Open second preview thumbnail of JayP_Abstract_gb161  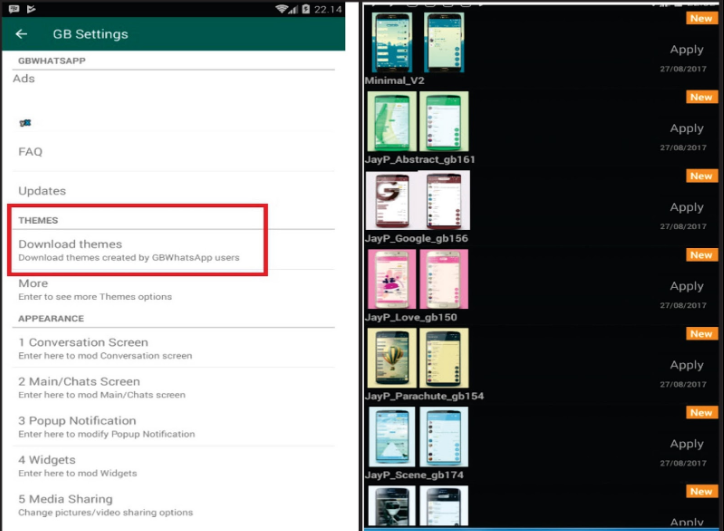(444, 121)
